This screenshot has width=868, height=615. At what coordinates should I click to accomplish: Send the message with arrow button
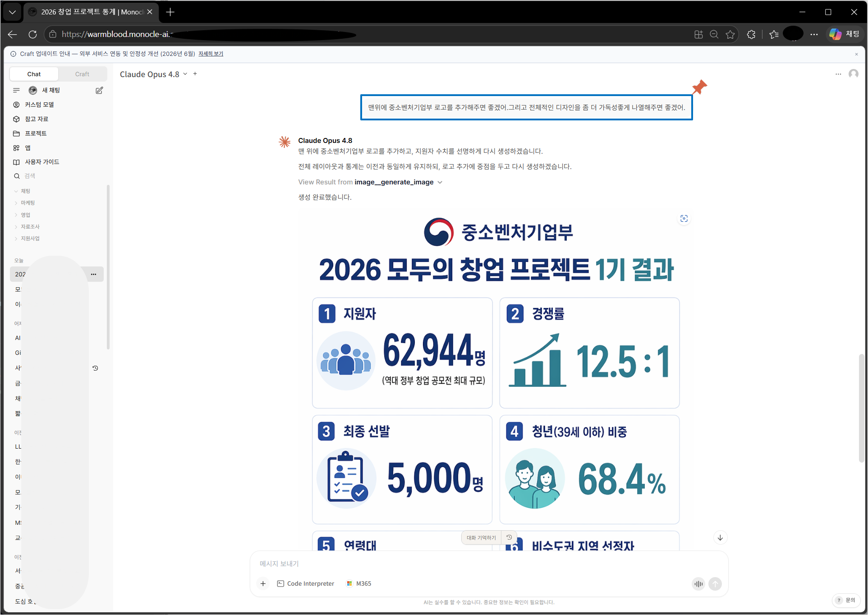(715, 584)
